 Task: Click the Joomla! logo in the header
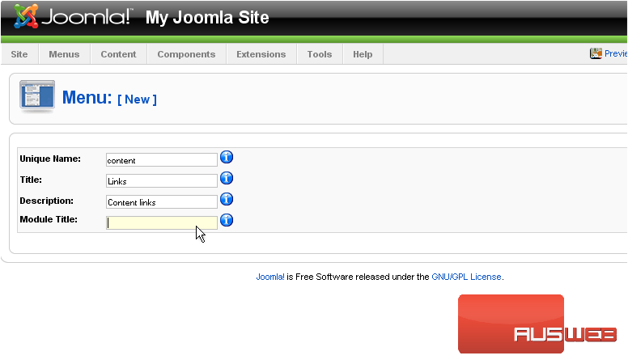[x=73, y=17]
